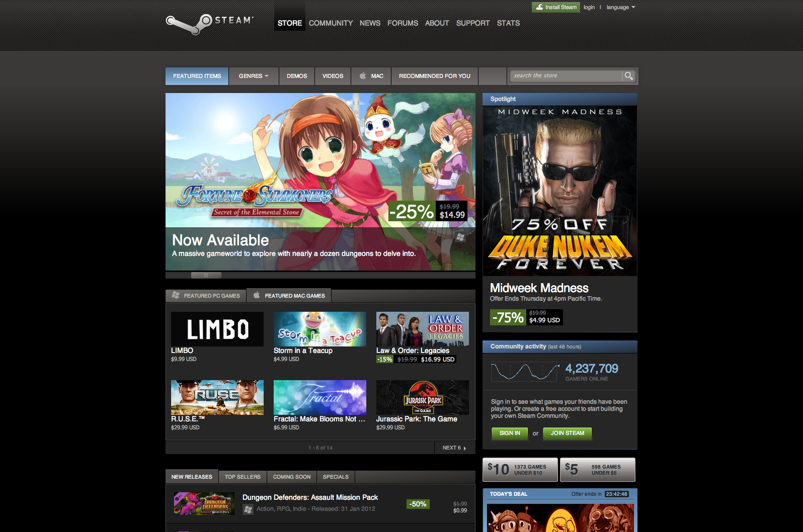Screen dimensions: 803x532
Task: Open the Community menu item
Action: pyautogui.click(x=331, y=23)
